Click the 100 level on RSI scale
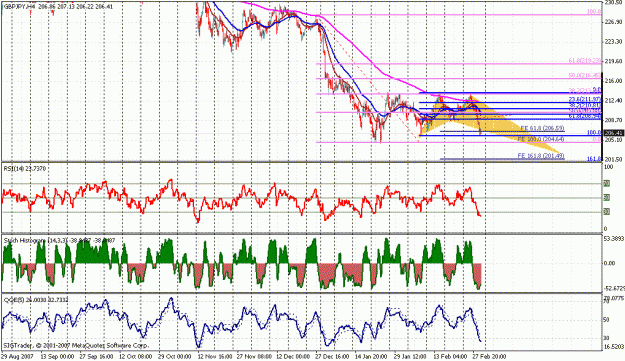The width and height of the screenshot is (625, 361). pos(609,167)
